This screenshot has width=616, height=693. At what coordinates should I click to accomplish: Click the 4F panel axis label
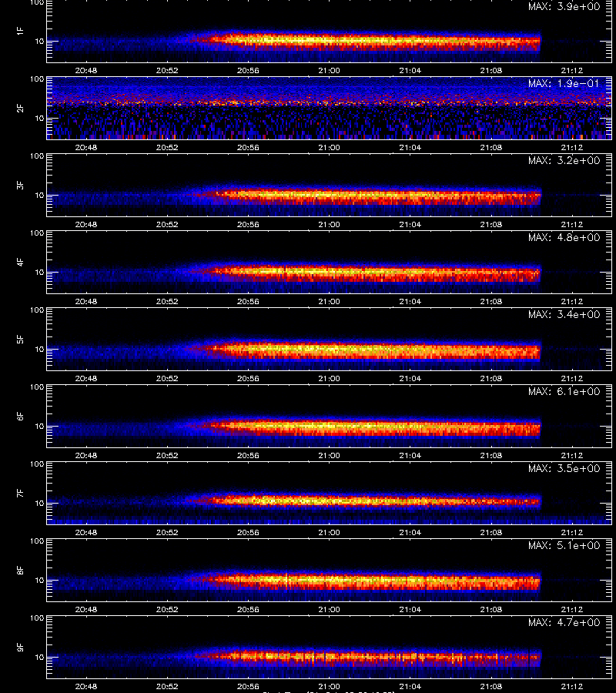point(20,262)
